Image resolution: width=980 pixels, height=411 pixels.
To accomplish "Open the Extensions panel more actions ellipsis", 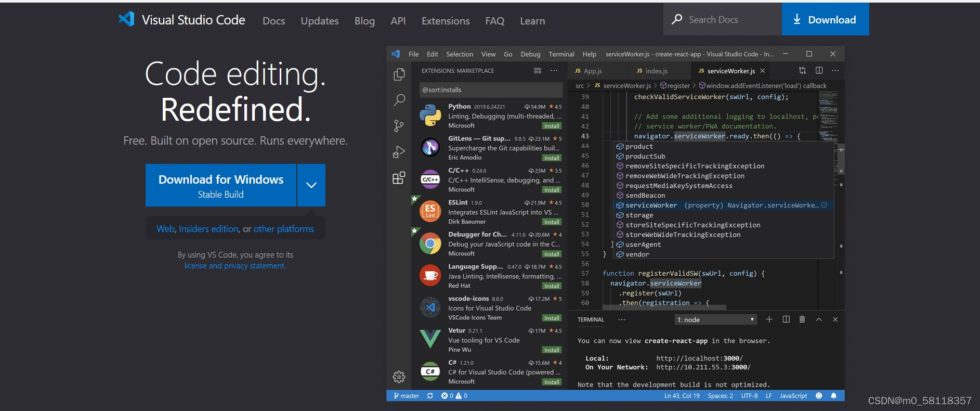I will 554,71.
